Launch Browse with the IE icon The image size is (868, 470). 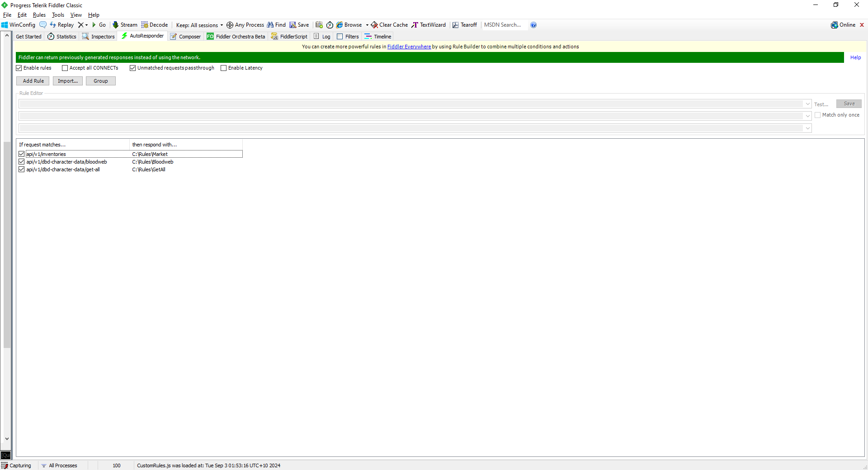[349, 25]
